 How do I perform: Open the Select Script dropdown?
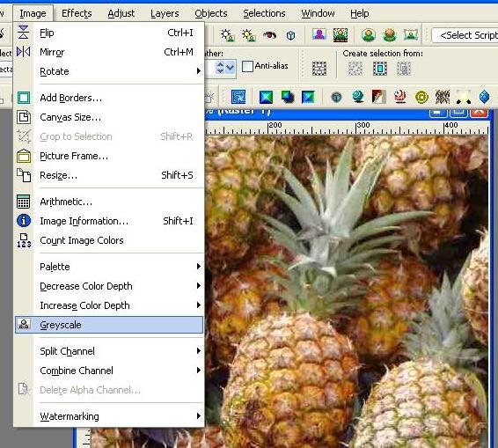(465, 35)
